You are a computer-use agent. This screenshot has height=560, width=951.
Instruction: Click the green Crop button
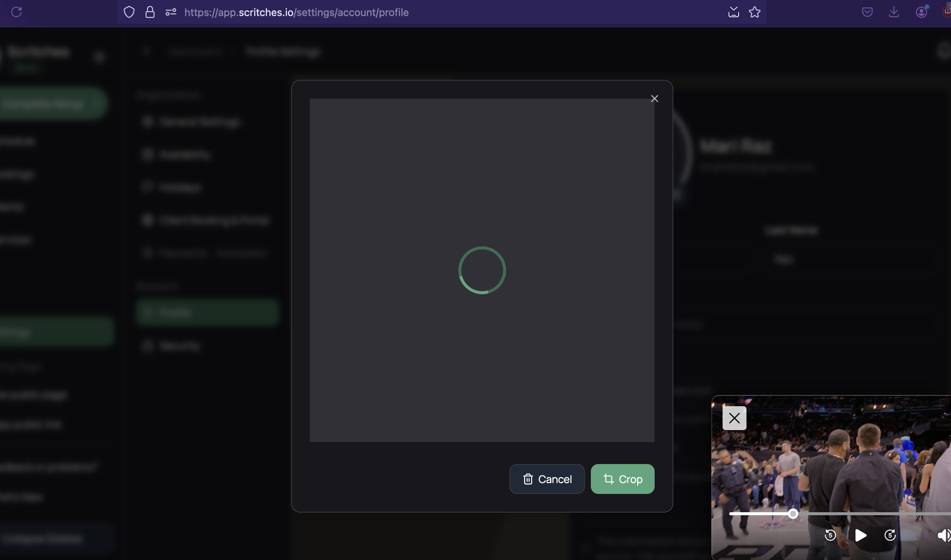[x=622, y=479]
